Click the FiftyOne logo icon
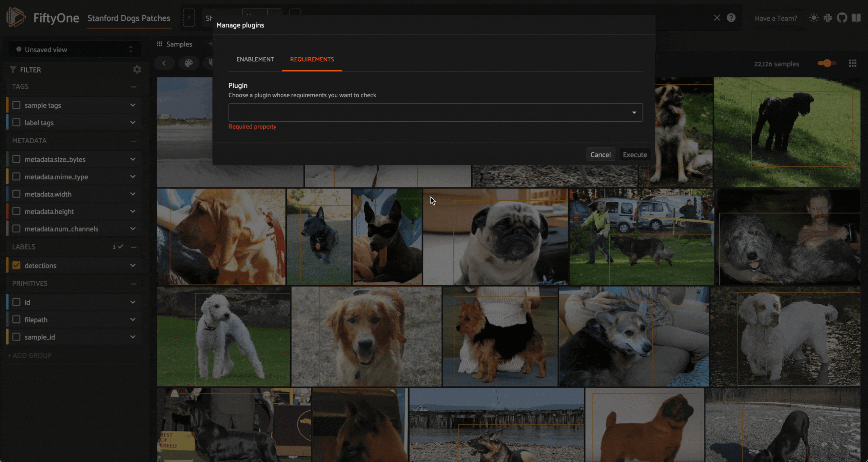The width and height of the screenshot is (868, 462). 16,17
